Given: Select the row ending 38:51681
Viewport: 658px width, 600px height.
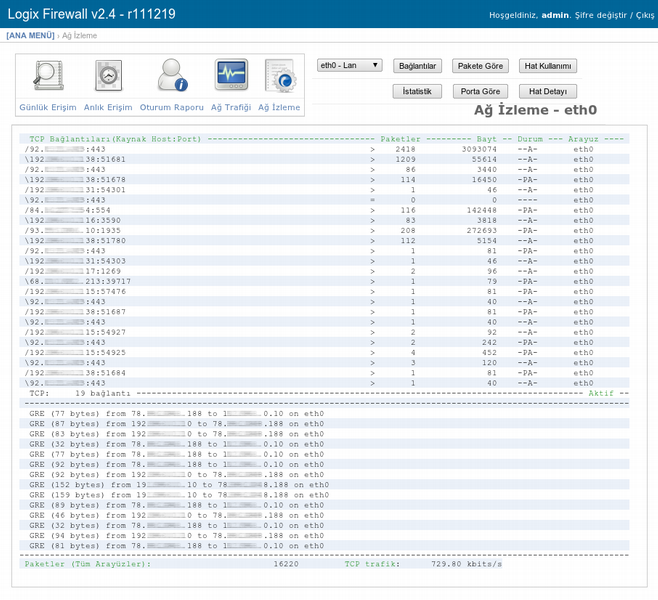Looking at the screenshot, I should pyautogui.click(x=324, y=159).
